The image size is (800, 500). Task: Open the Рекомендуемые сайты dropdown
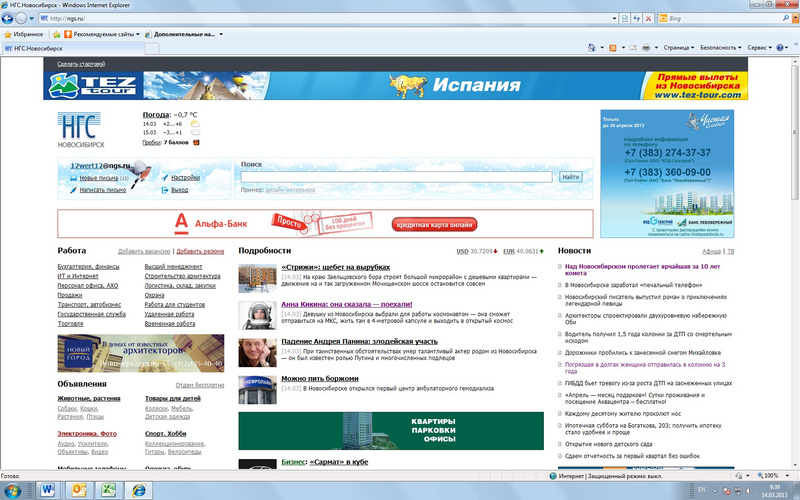(102, 34)
